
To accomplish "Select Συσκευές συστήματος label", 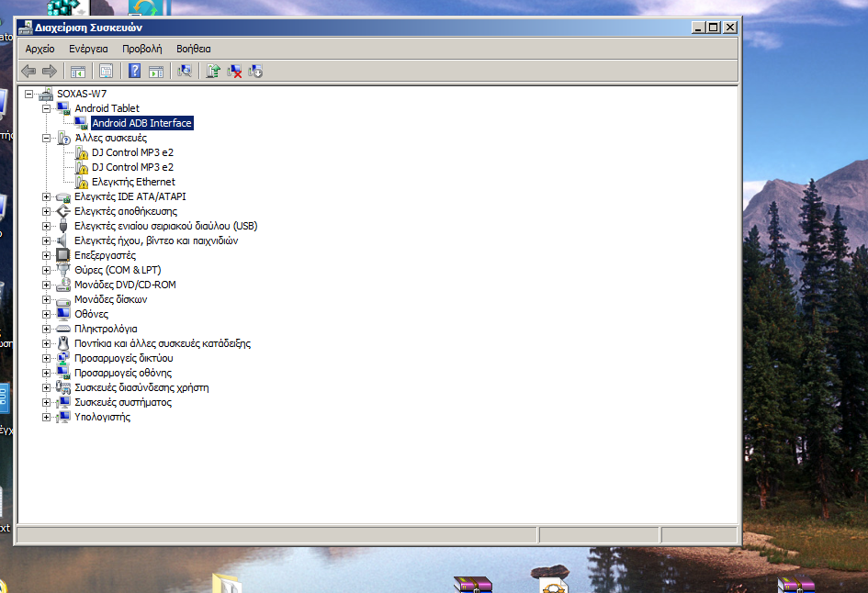I will point(123,402).
